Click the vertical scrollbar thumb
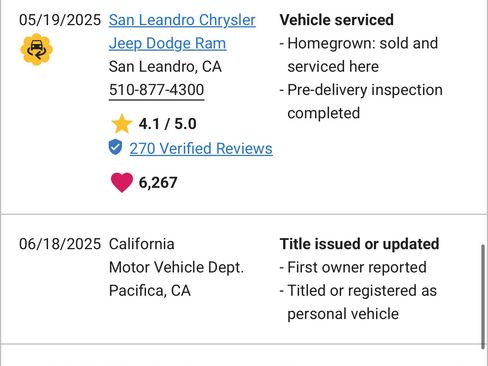Image resolution: width=488 pixels, height=366 pixels. tap(483, 297)
